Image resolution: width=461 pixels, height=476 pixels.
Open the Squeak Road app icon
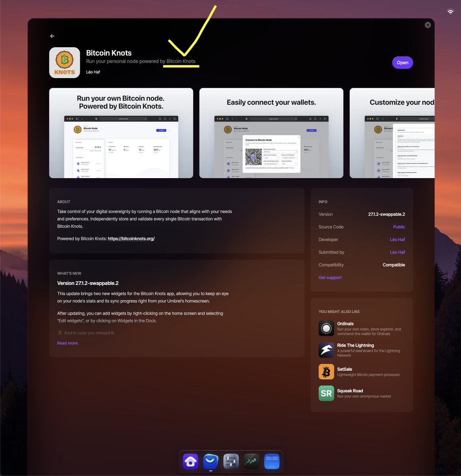tap(326, 393)
